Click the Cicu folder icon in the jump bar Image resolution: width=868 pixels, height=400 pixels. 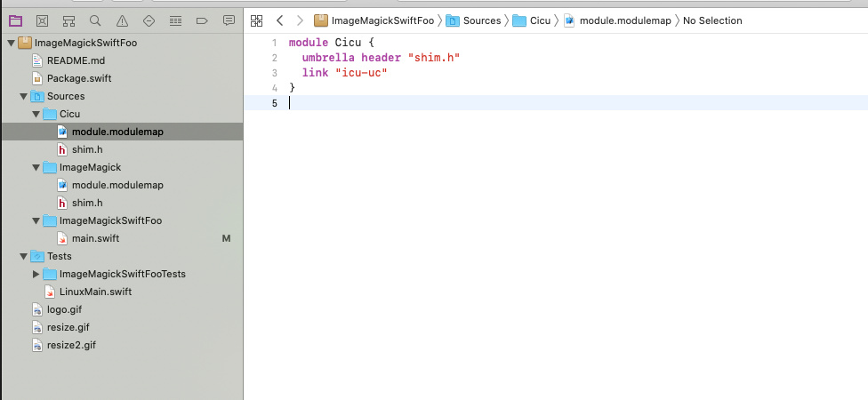point(518,21)
